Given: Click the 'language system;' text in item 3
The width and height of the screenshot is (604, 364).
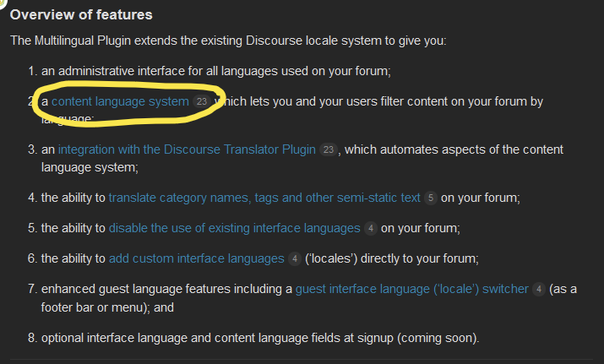Looking at the screenshot, I should [90, 167].
